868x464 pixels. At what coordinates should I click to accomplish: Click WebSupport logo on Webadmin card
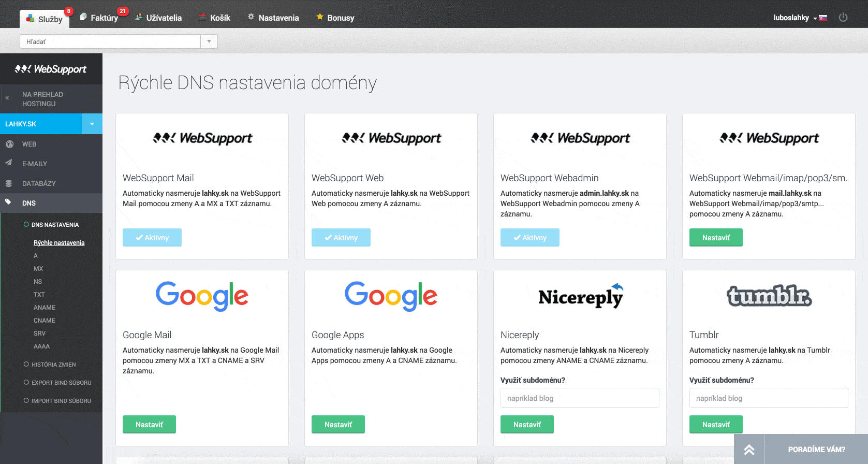[580, 138]
